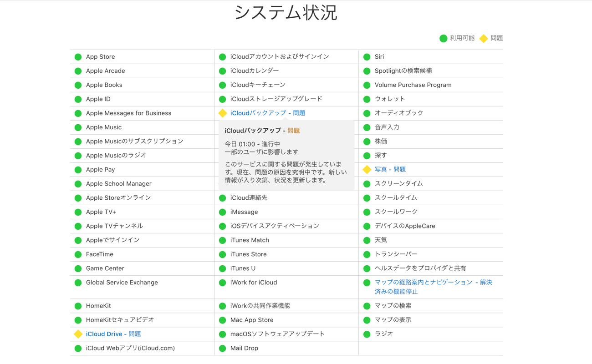
Task: Click the green dot next to ウォレット
Action: coord(367,99)
